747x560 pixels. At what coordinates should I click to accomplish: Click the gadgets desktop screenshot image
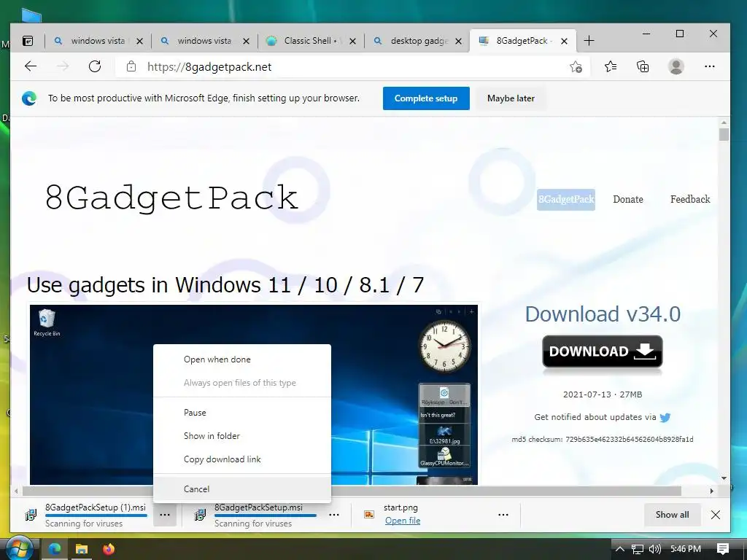point(253,394)
